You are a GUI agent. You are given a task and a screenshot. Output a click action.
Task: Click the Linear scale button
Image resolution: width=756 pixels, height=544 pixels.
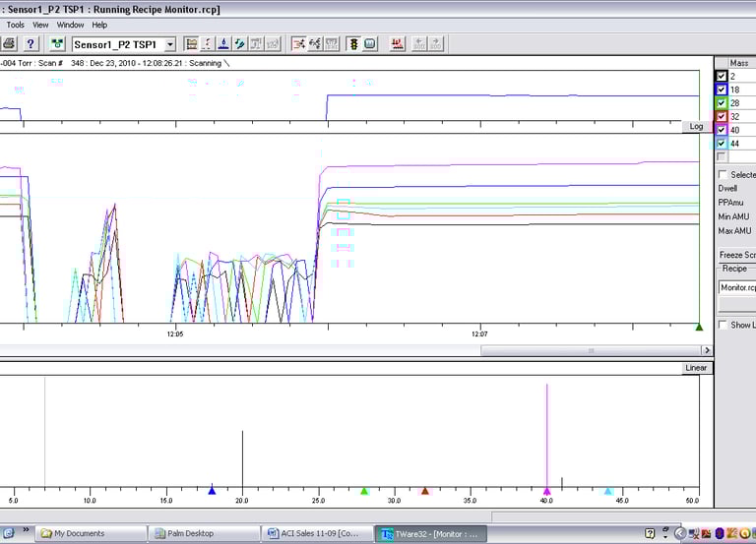pos(696,368)
